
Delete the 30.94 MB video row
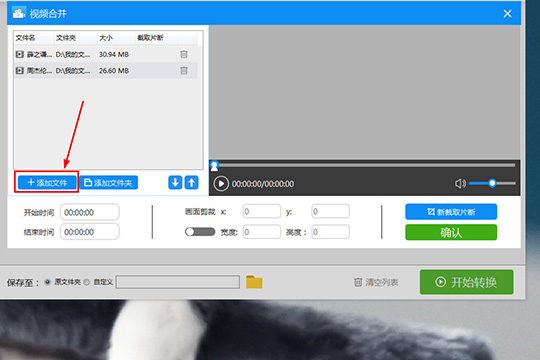(x=184, y=54)
